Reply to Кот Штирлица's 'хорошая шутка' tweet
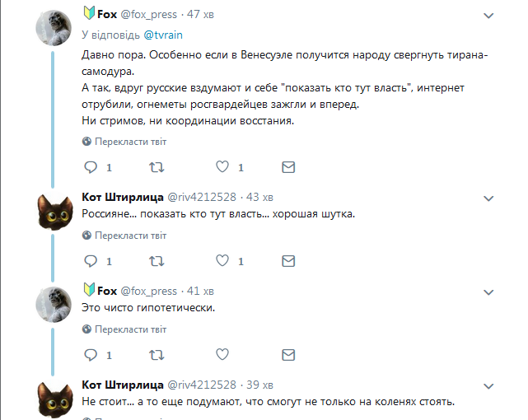 coord(91,261)
